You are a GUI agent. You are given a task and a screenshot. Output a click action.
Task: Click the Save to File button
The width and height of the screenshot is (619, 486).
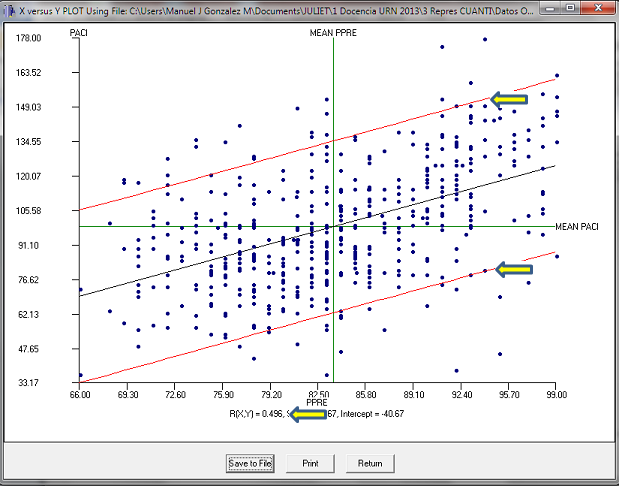250,464
